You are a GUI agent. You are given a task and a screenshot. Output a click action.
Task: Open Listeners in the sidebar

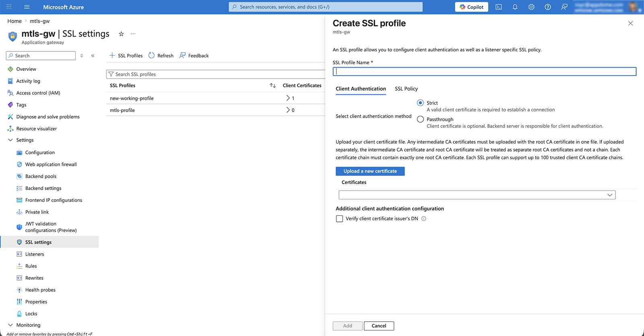pos(35,254)
